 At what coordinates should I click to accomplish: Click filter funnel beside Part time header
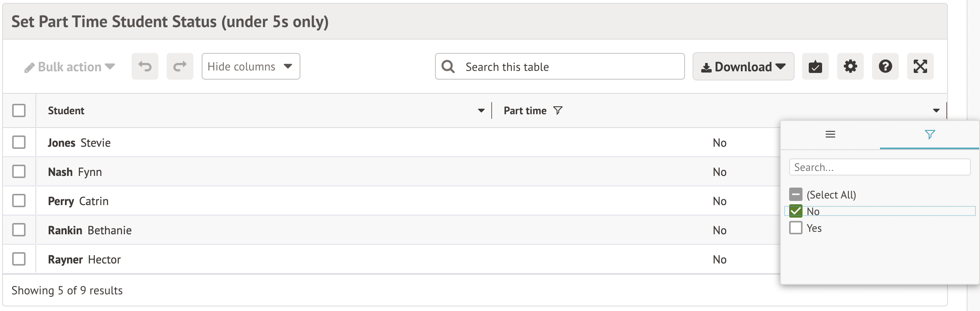tap(557, 110)
